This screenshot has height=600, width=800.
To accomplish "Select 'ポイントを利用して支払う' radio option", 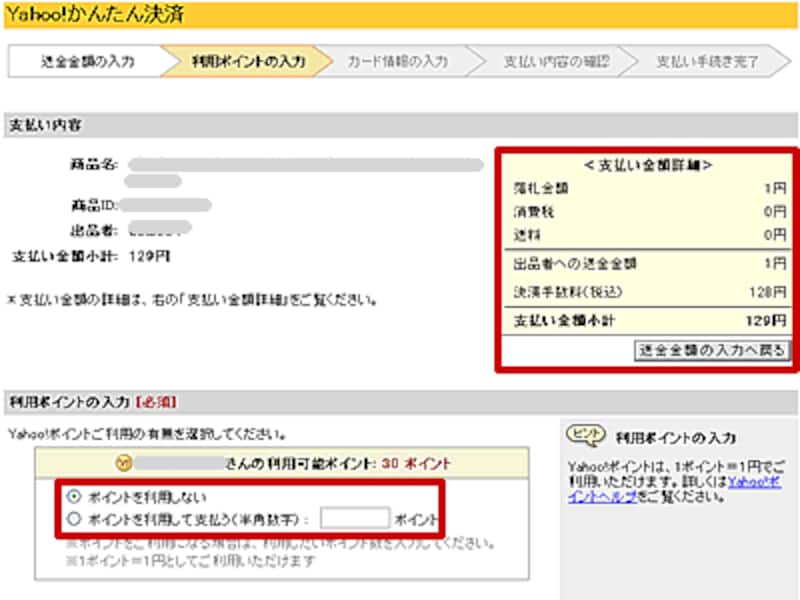I will [x=74, y=519].
